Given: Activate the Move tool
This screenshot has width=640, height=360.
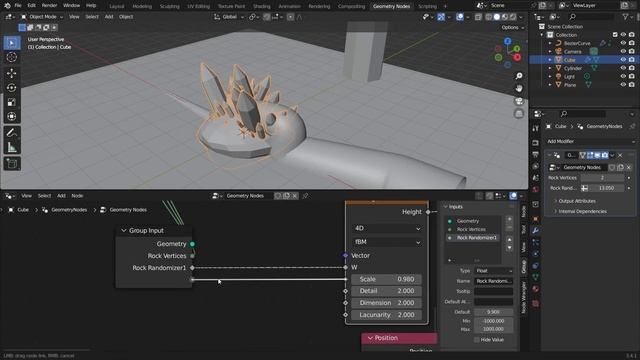Looking at the screenshot, I should point(12,73).
